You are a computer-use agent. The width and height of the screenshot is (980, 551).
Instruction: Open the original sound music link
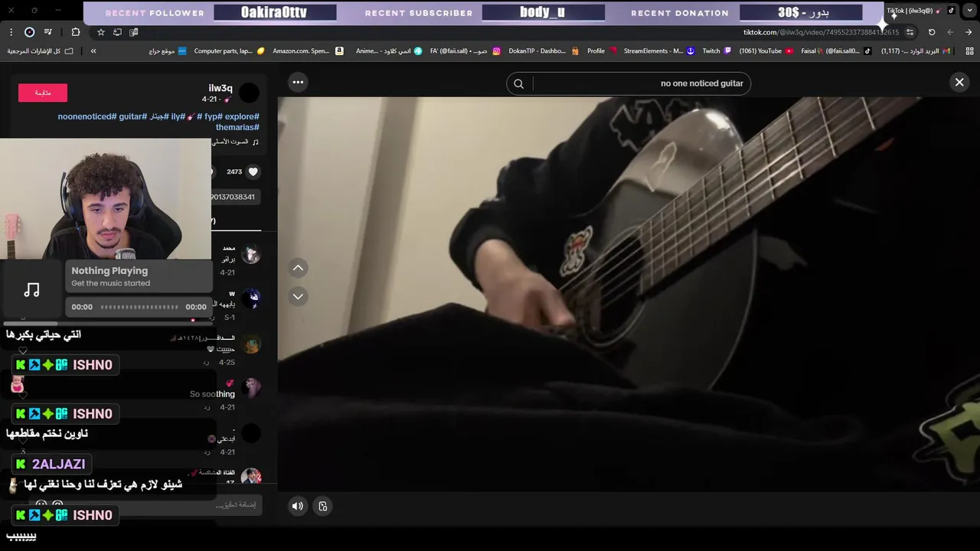pos(235,142)
